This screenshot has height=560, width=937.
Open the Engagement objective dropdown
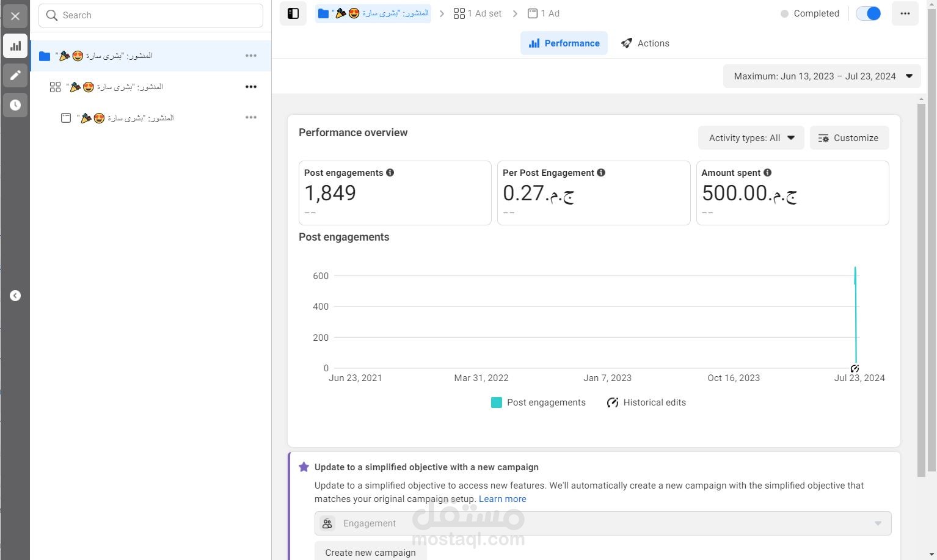click(x=603, y=523)
